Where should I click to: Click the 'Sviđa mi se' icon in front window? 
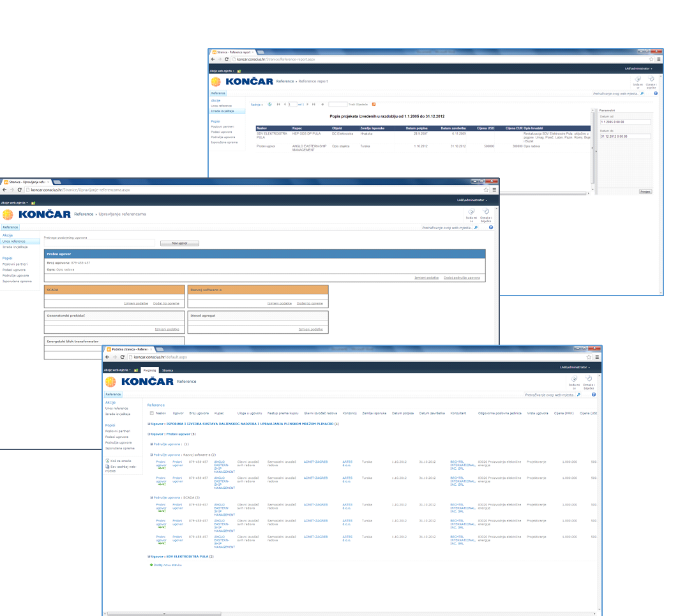(574, 379)
